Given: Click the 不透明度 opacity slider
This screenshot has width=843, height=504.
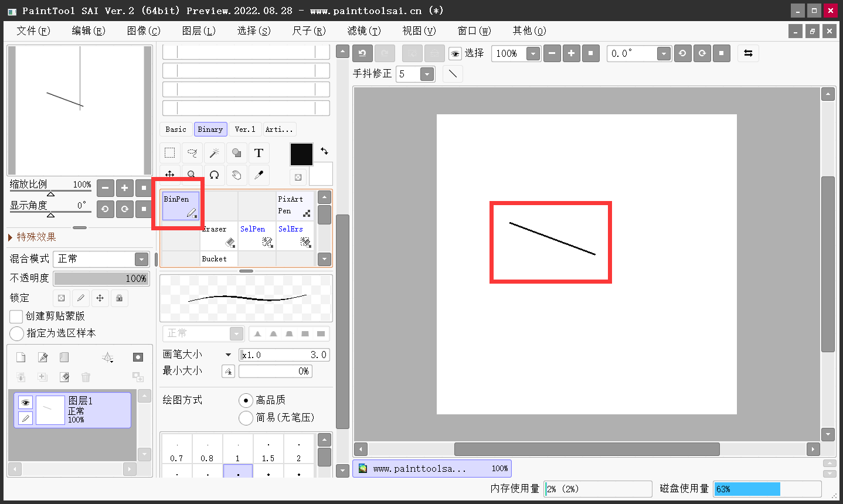Looking at the screenshot, I should pyautogui.click(x=101, y=278).
